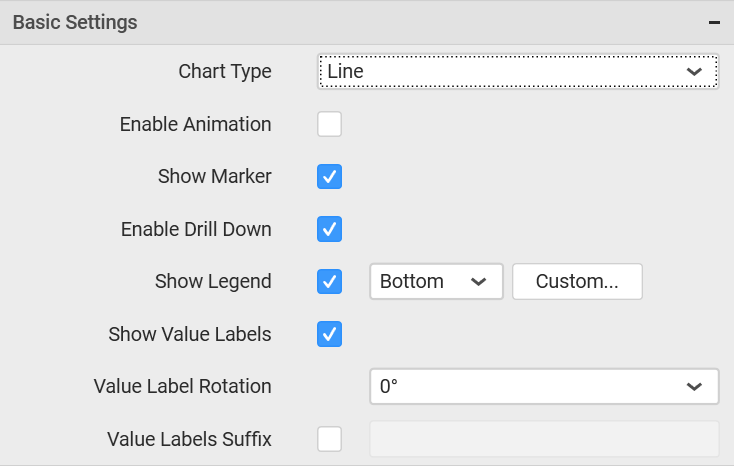The image size is (734, 466).
Task: Collapse the Basic Settings panel with minus icon
Action: 714,22
